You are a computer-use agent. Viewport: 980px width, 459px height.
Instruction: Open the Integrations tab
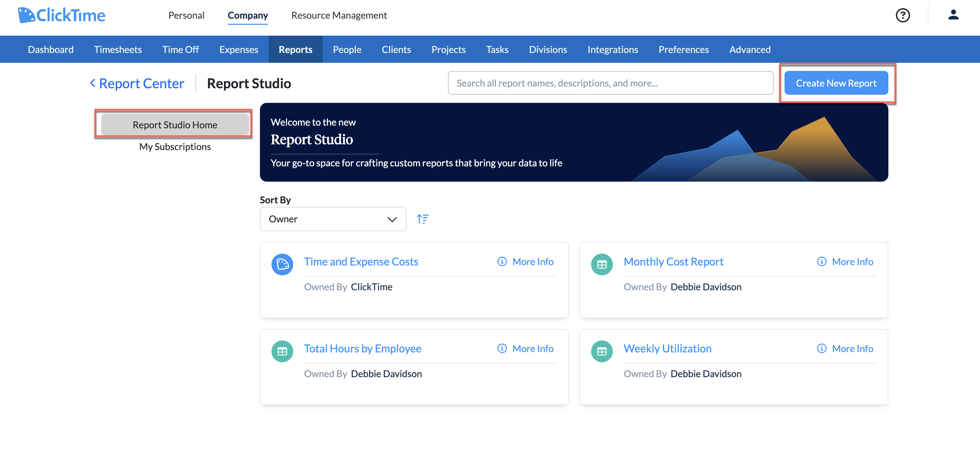(612, 49)
